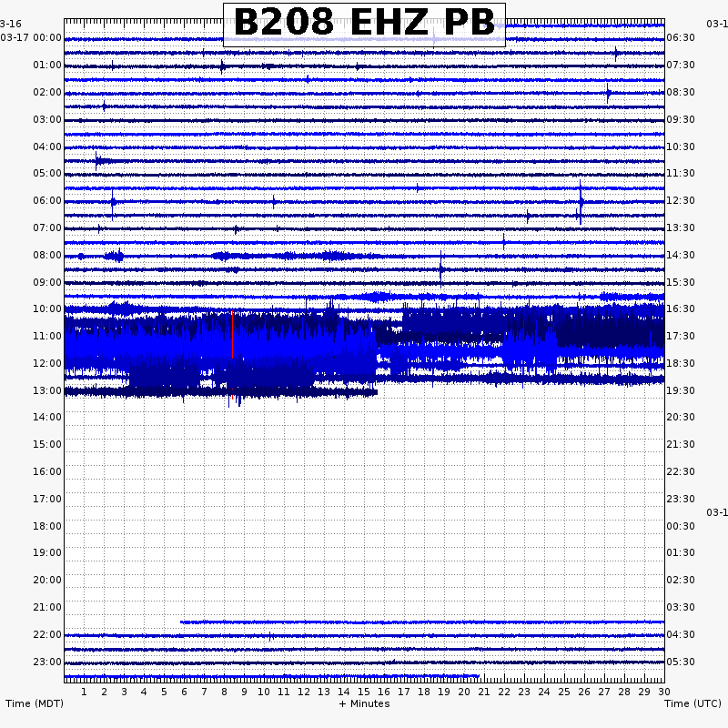This screenshot has width=728, height=728.
Task: Click the + Minutes axis label
Action: pos(365,703)
